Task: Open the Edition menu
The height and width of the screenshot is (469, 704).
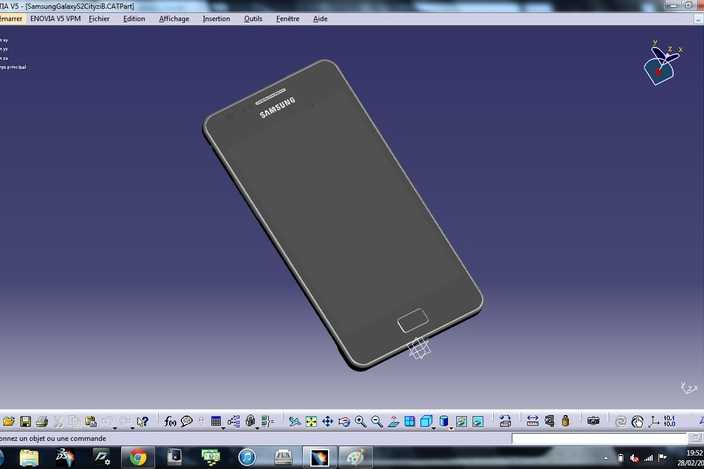Action: point(134,19)
